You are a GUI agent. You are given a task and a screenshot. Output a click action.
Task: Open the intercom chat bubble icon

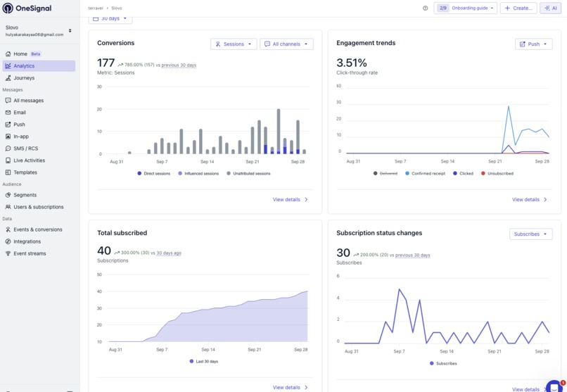pos(554,386)
